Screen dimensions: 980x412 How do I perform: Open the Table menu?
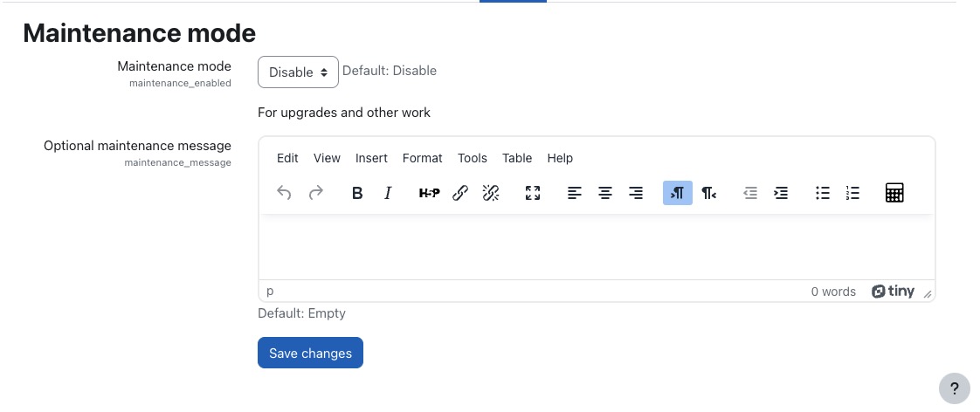pos(517,159)
